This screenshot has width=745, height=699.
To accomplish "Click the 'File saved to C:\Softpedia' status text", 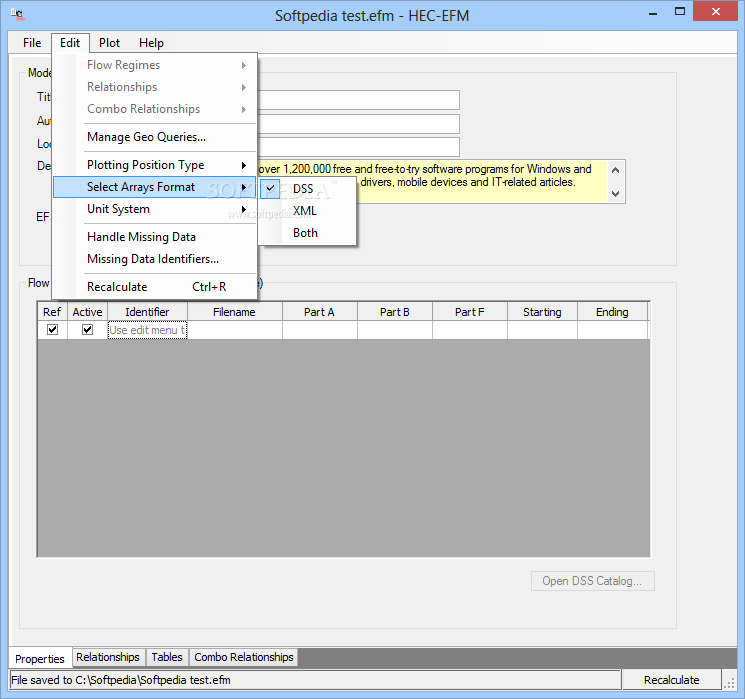I will [121, 680].
